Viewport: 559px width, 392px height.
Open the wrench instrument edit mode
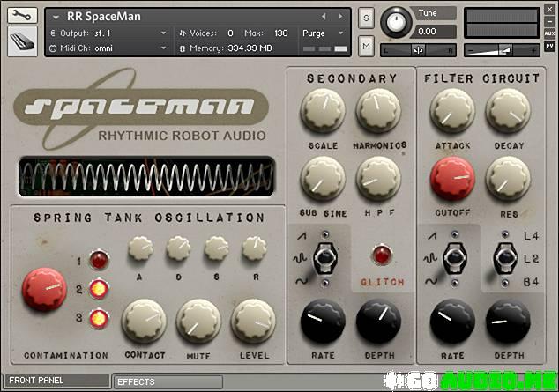pos(22,15)
